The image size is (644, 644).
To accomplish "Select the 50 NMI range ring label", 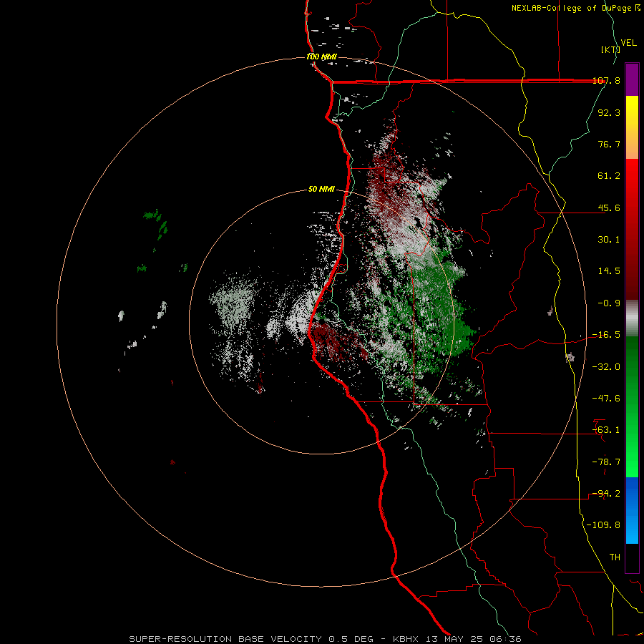I will point(321,190).
